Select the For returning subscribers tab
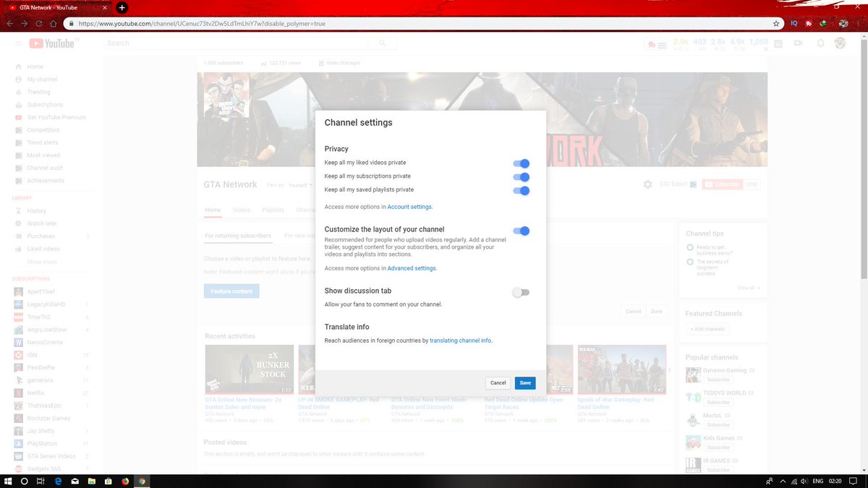This screenshot has width=868, height=488. pos(238,236)
